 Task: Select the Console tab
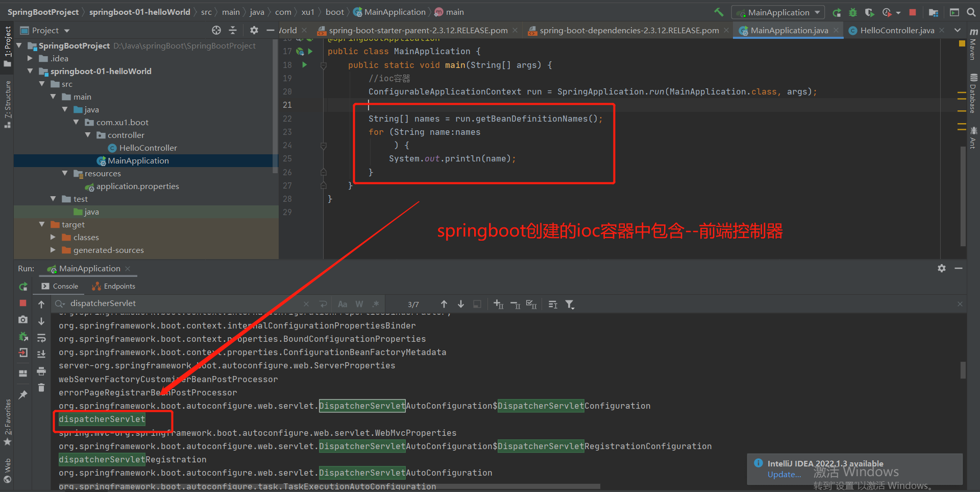point(60,286)
